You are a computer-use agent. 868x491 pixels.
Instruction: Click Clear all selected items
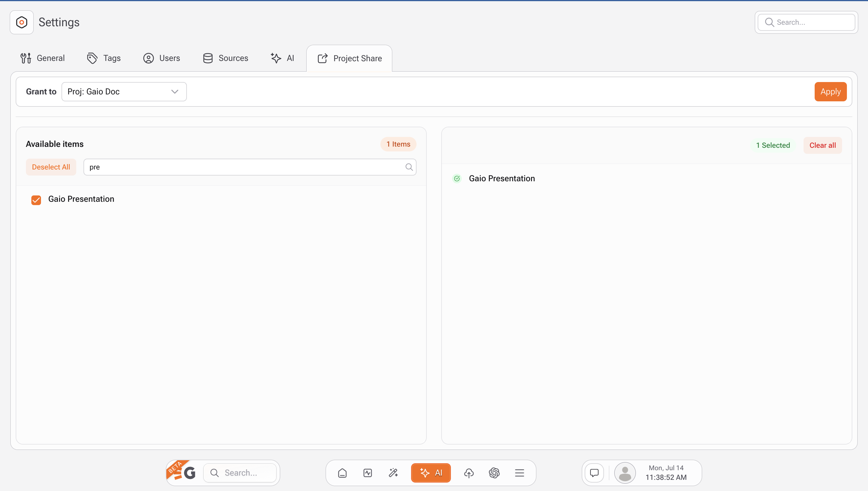tap(822, 145)
